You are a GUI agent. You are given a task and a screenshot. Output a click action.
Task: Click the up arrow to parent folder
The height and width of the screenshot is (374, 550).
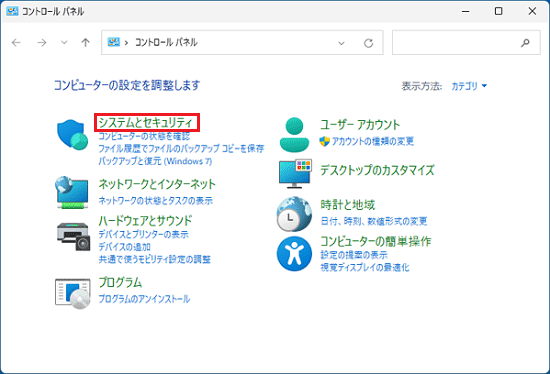85,43
